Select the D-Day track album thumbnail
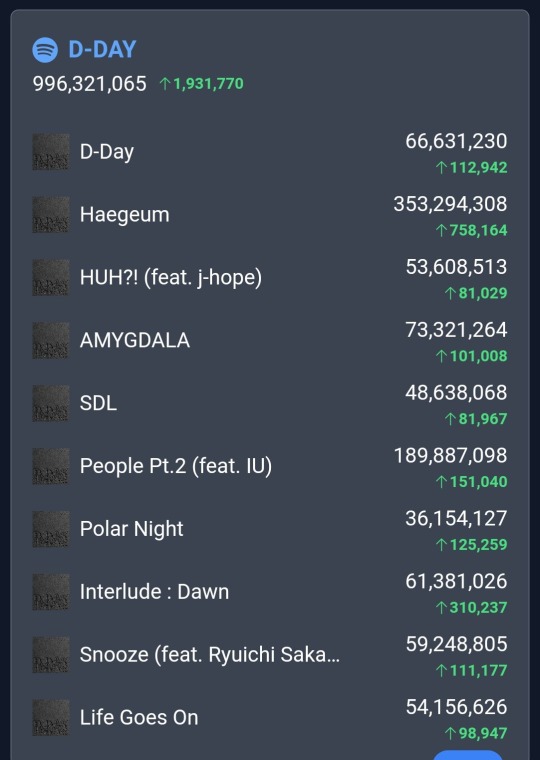Image resolution: width=540 pixels, height=760 pixels. (50, 152)
